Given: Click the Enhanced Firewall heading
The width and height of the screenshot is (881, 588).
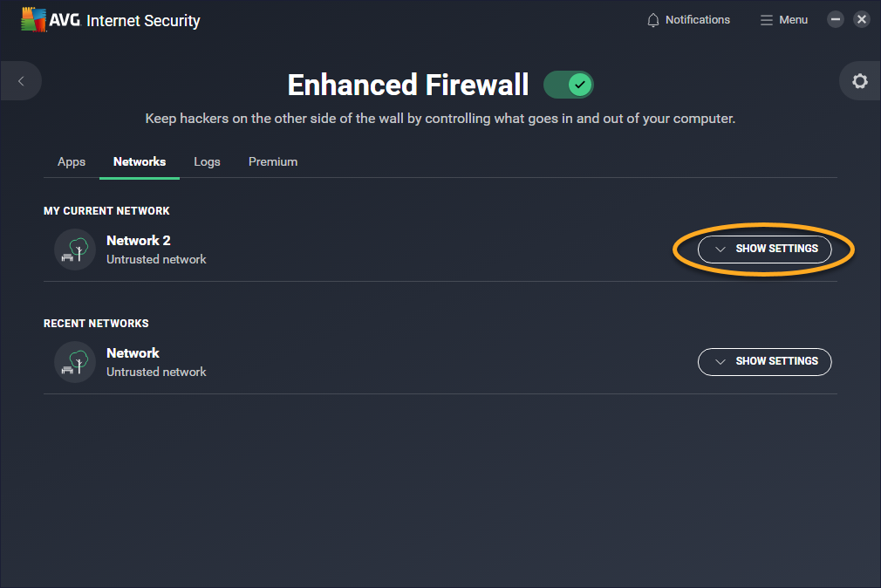Looking at the screenshot, I should tap(407, 85).
